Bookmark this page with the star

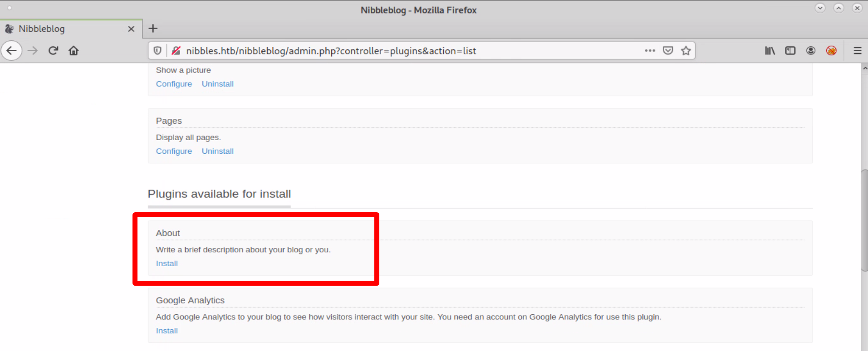[x=686, y=51]
